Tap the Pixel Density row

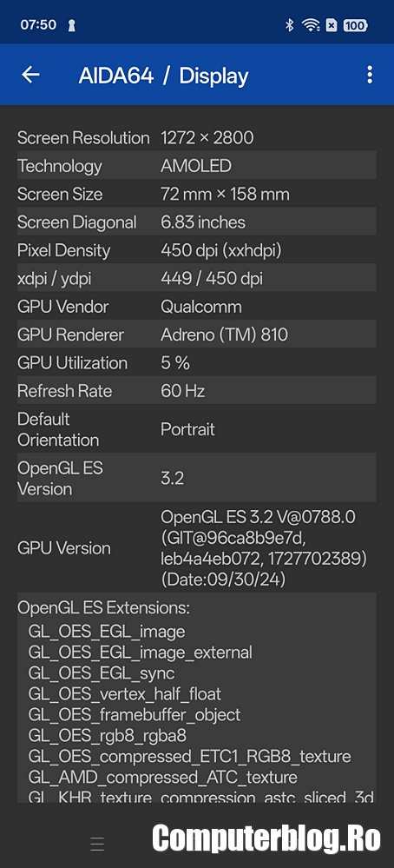[x=197, y=250]
